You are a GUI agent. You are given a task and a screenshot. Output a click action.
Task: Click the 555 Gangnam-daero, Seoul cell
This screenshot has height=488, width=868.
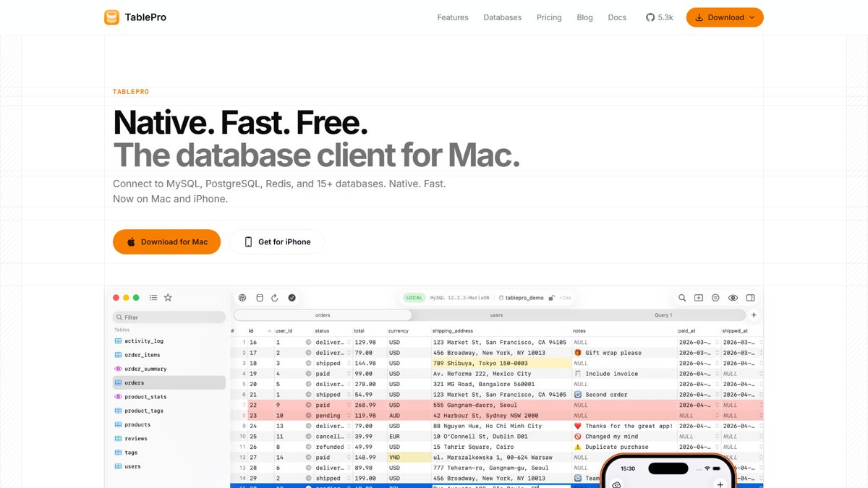click(x=501, y=405)
